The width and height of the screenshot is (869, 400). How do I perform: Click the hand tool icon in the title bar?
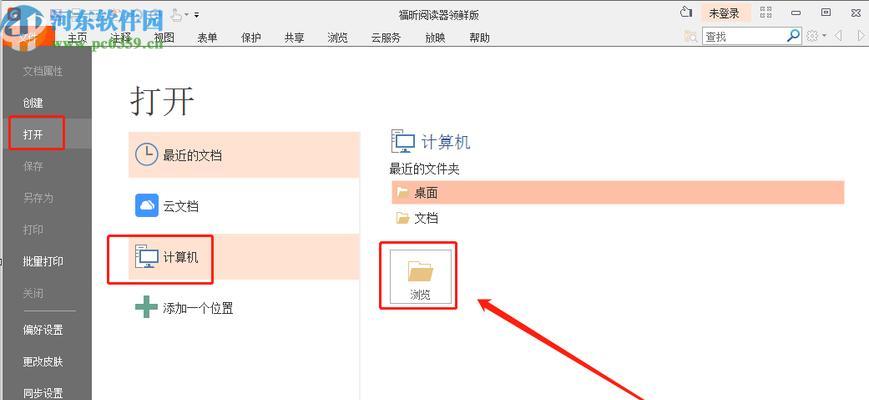tap(176, 15)
